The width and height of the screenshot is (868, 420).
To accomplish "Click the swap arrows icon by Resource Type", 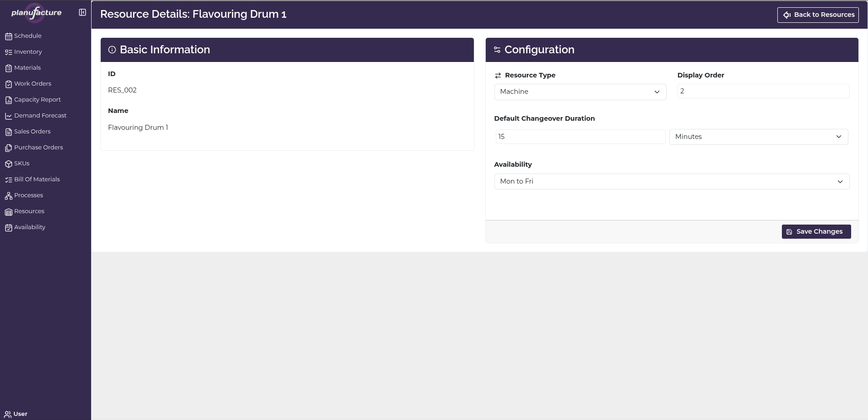I will 498,76.
